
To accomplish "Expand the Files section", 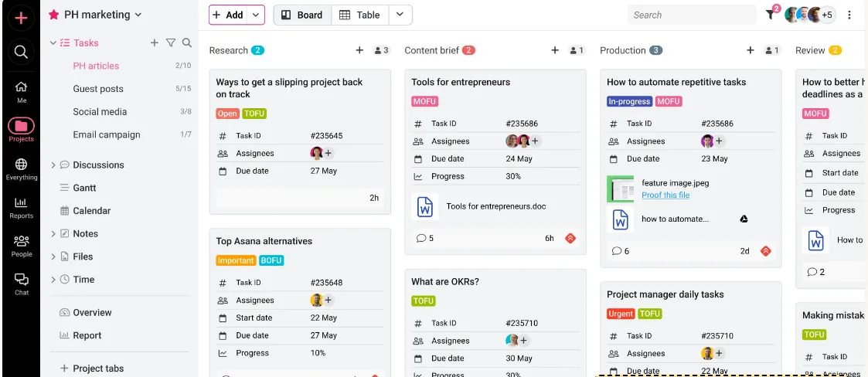I will (x=53, y=256).
